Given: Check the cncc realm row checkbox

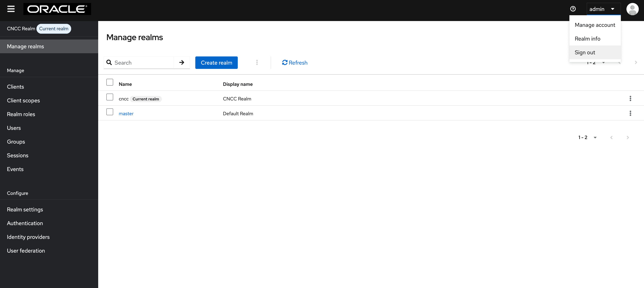Looking at the screenshot, I should pos(110,97).
